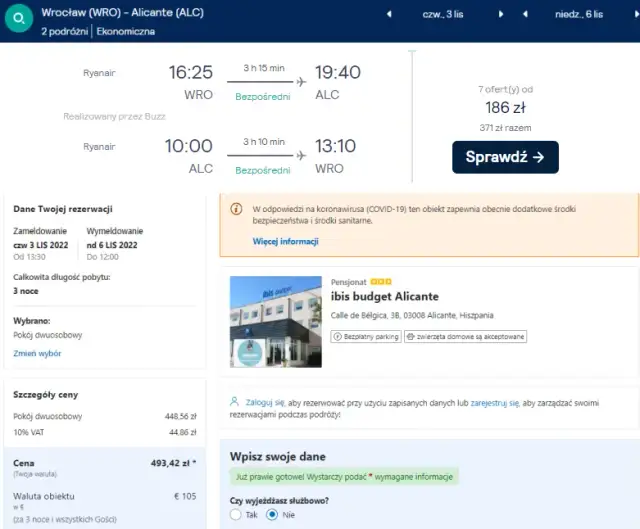
Task: Click return Bezpośredni direct label
Action: pyautogui.click(x=263, y=170)
